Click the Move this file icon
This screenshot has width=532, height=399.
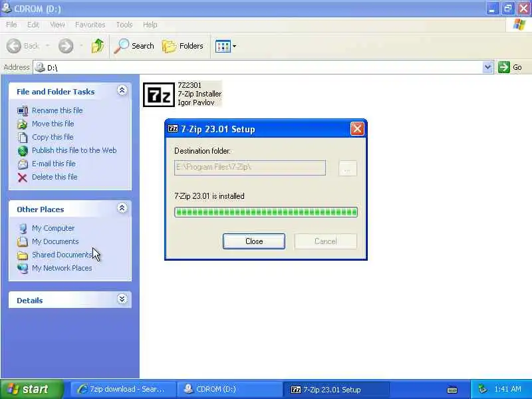pos(23,124)
